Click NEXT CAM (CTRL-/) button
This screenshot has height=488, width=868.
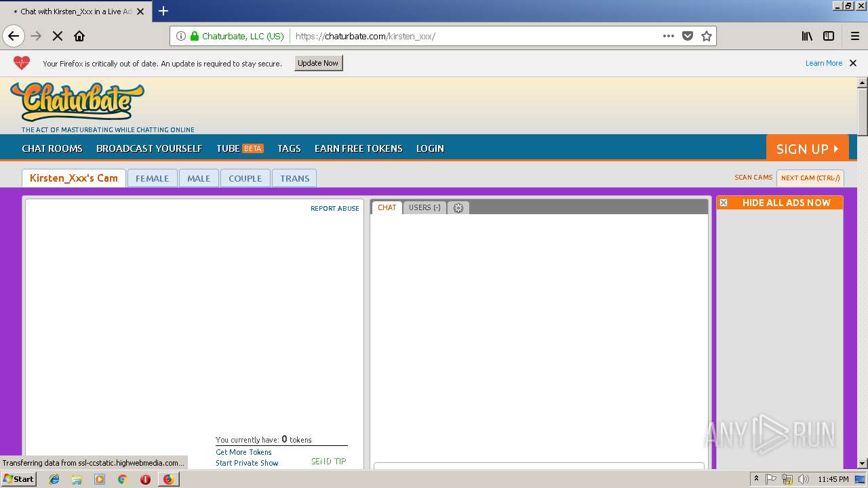810,178
